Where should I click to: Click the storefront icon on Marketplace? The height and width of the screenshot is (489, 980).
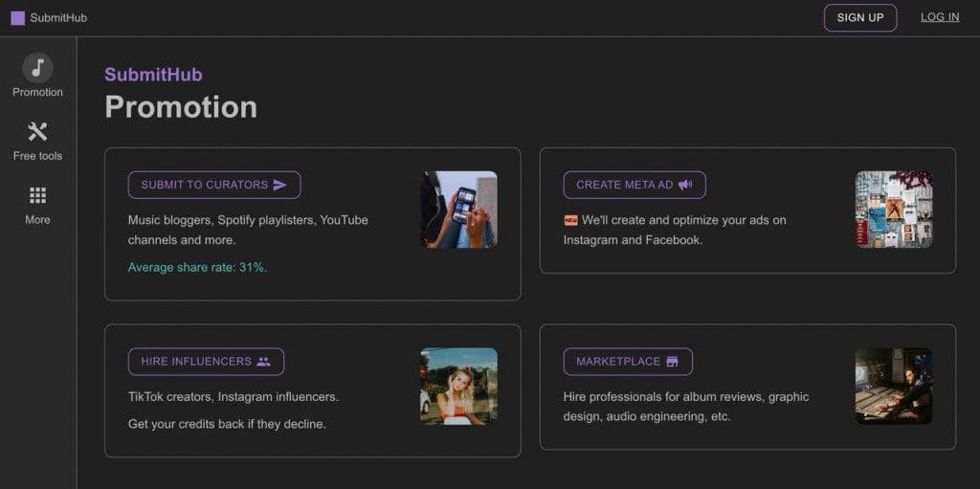[672, 362]
